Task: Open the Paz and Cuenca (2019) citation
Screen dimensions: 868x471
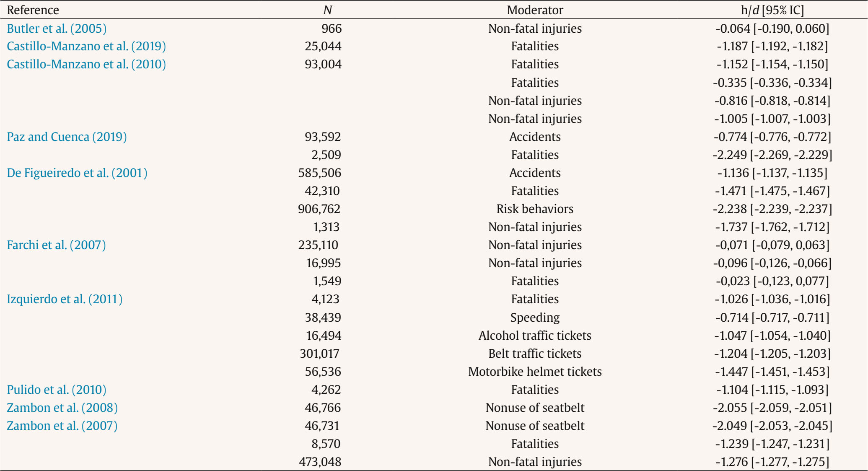Action: tap(67, 137)
